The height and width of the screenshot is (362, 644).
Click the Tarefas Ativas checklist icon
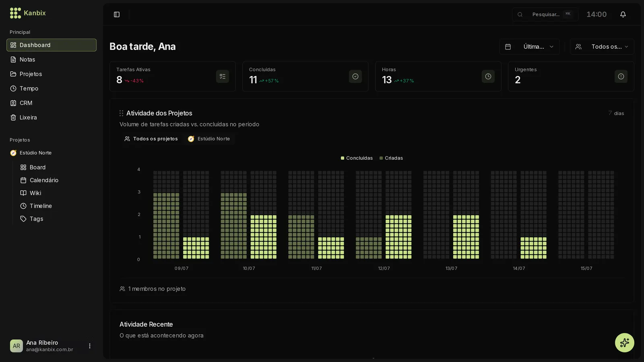tap(223, 76)
